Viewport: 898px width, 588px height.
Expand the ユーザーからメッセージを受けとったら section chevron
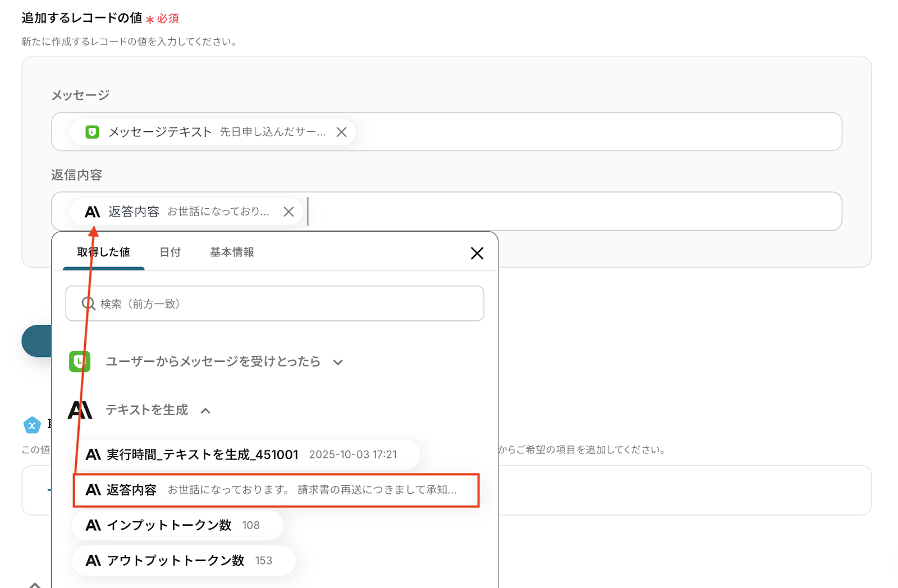tap(338, 362)
